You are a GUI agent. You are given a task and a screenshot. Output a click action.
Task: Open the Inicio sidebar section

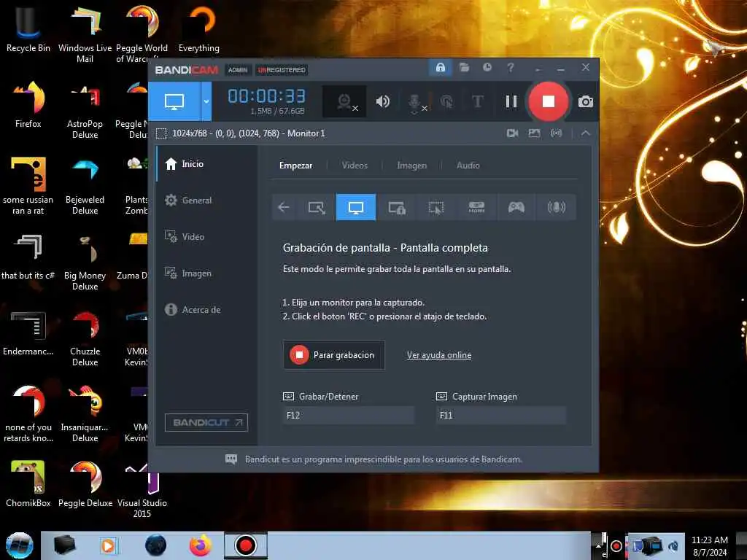206,164
